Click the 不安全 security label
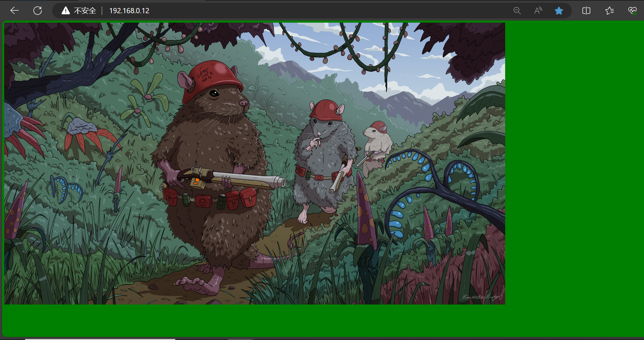644x340 pixels. [85, 11]
